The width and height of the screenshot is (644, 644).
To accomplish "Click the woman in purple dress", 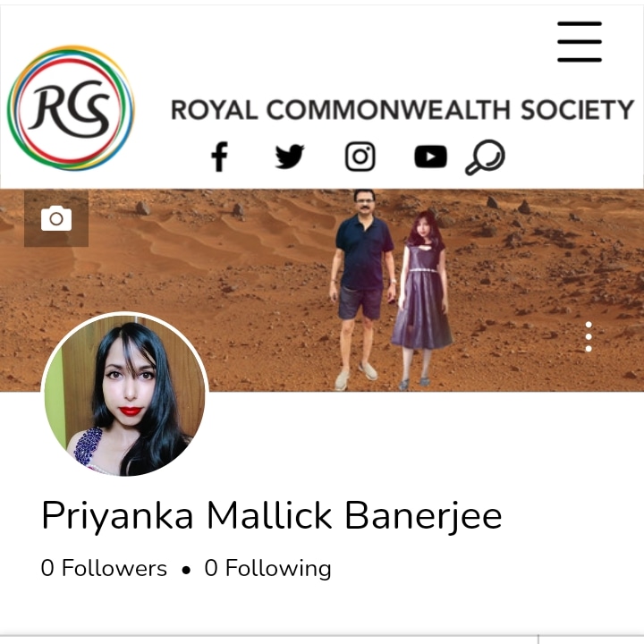I will pos(422,300).
